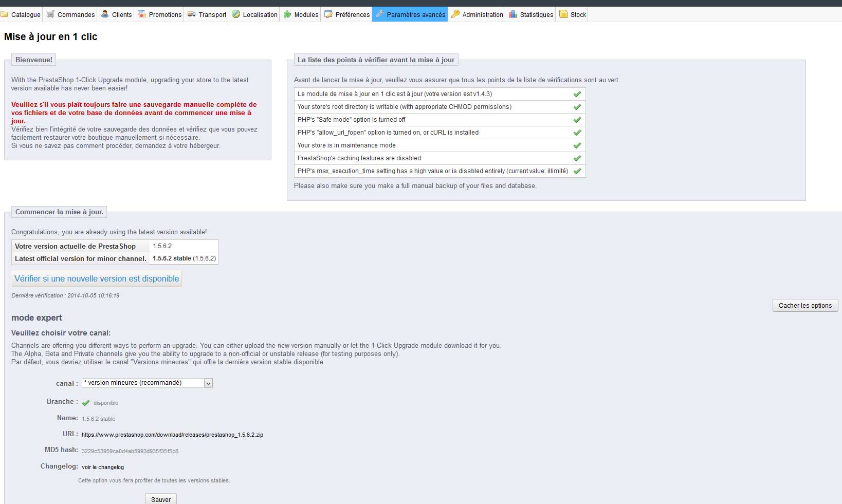Click the red manual backup warning text

134,113
